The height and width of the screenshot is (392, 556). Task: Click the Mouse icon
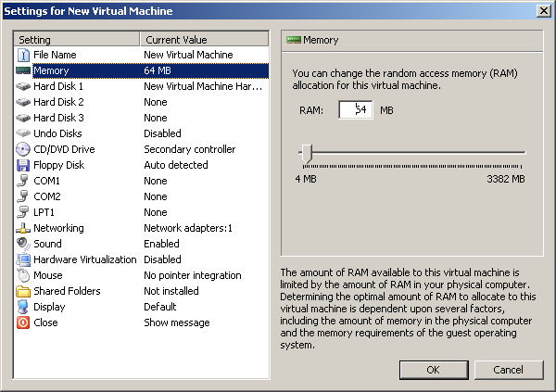(23, 275)
